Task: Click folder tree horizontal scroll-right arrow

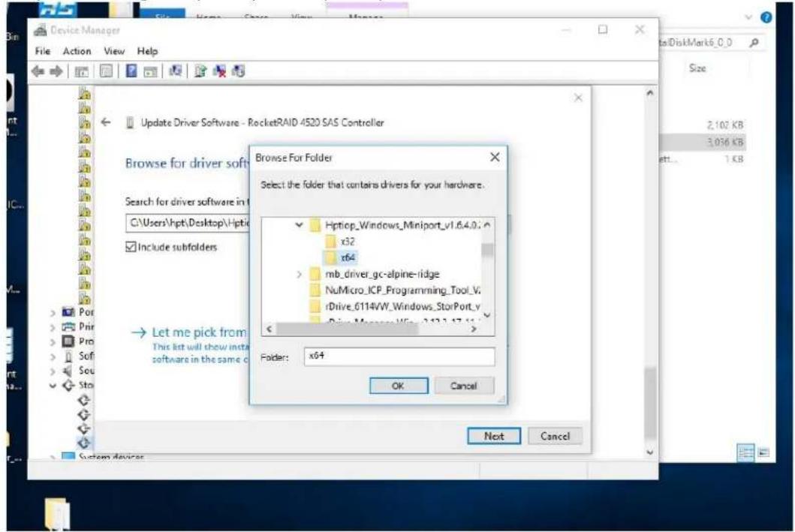Action: coord(474,329)
